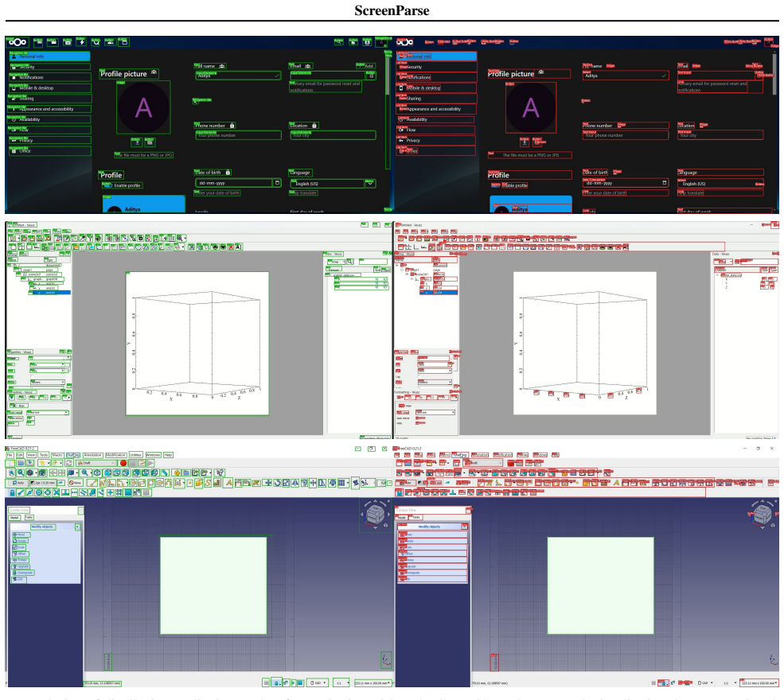This screenshot has width=784, height=700.
Task: Open Availability in red-boxed Nextcloud sidebar
Action: tap(435, 119)
